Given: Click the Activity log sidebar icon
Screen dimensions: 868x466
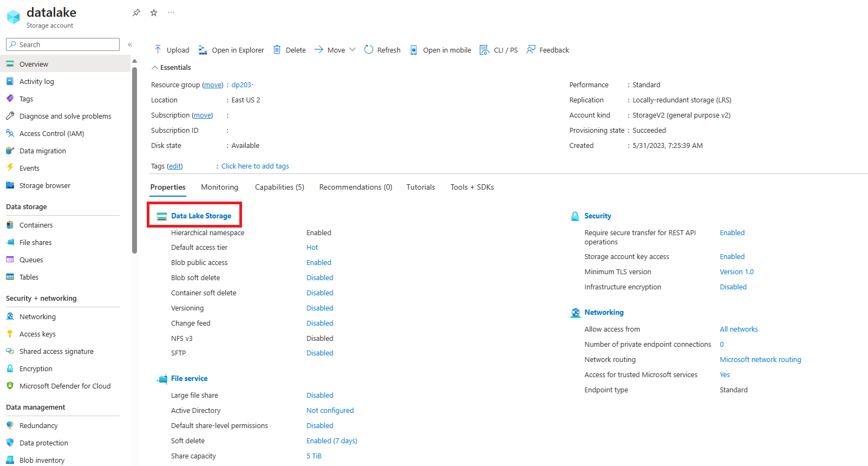Looking at the screenshot, I should (x=10, y=81).
